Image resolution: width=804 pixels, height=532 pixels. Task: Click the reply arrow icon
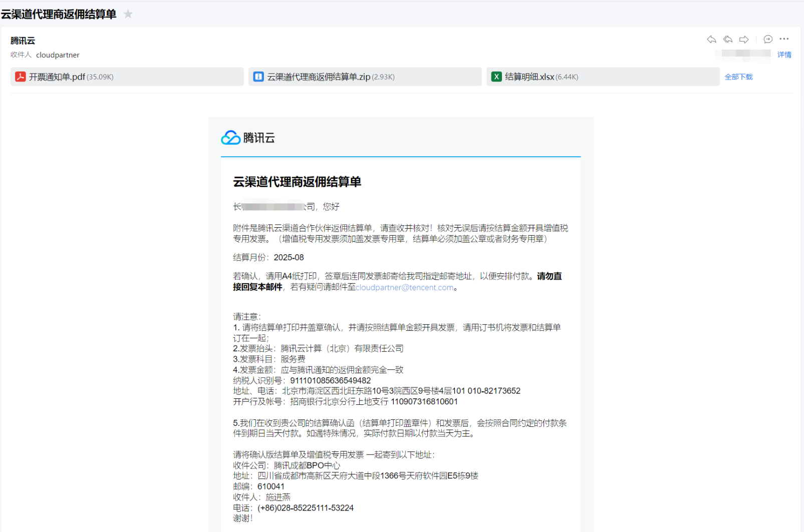[x=711, y=39]
